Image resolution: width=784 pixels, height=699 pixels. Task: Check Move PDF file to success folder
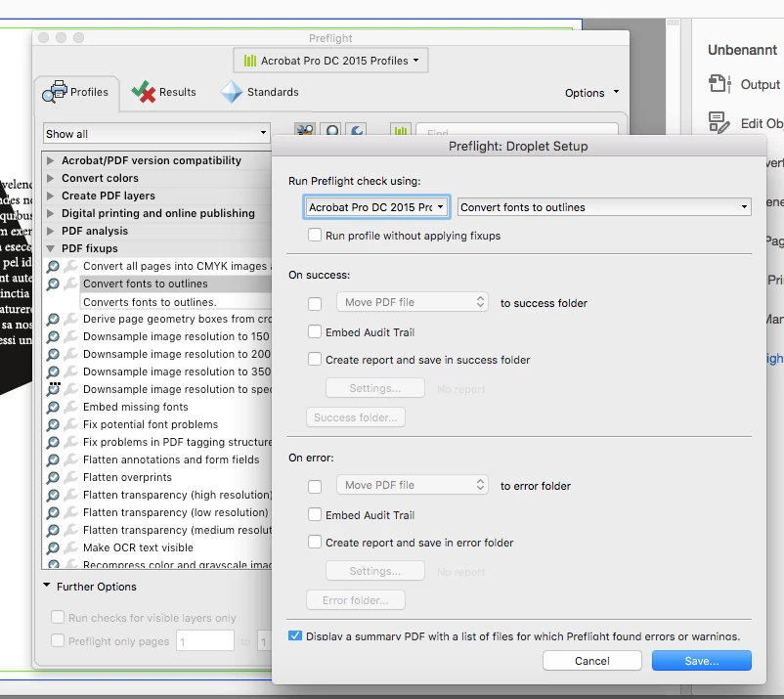pos(315,303)
